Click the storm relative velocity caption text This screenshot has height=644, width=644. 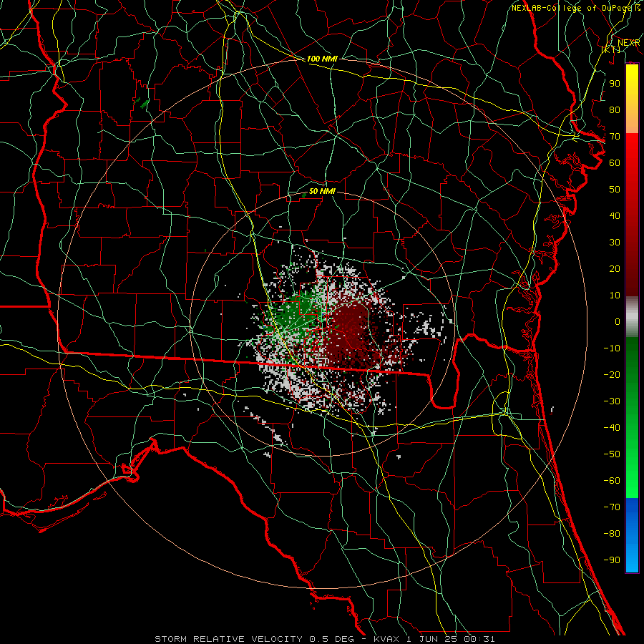[x=324, y=639]
